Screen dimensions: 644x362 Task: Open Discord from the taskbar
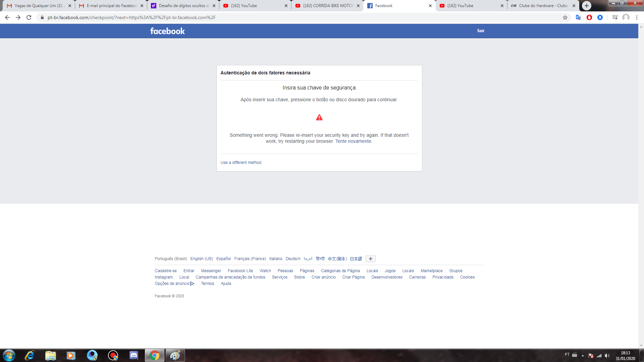(x=134, y=355)
